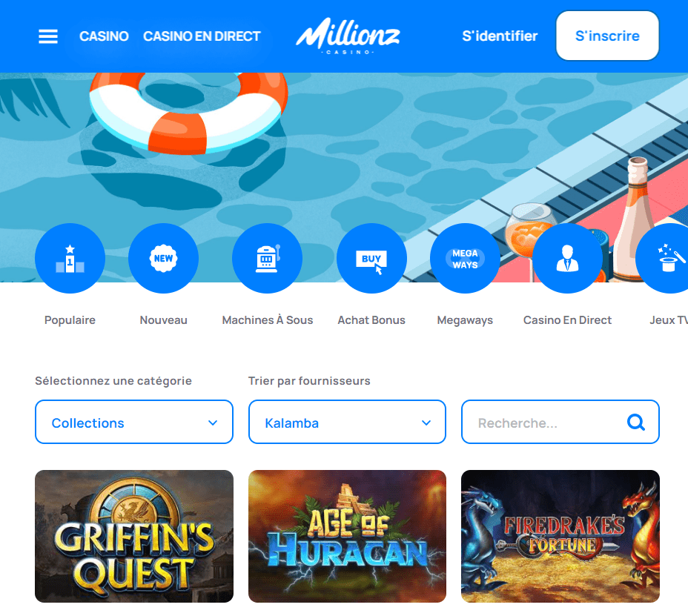Click the chevron in the Collections box
The image size is (688, 616).
[x=213, y=423]
